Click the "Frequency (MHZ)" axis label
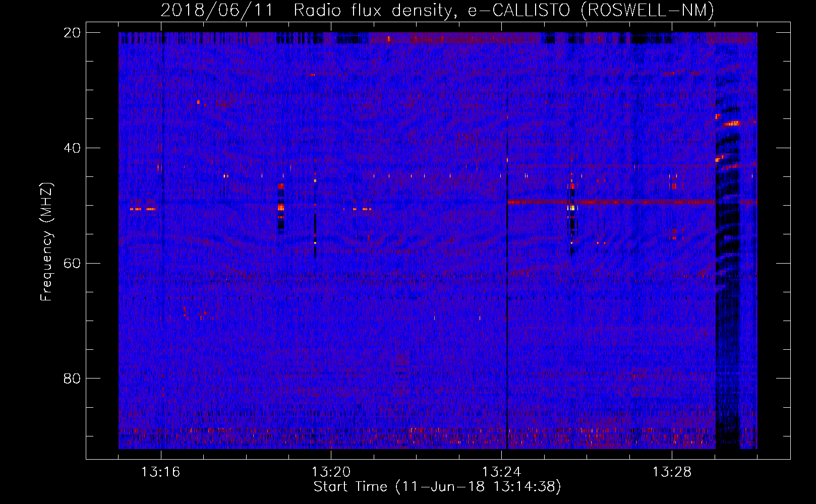Image resolution: width=816 pixels, height=504 pixels. tap(46, 242)
